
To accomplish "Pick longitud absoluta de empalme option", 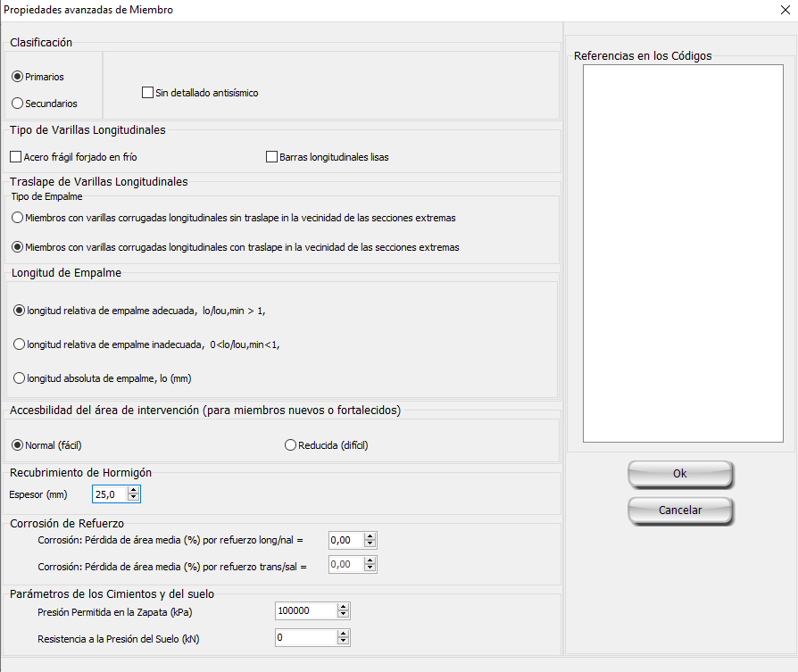I will [x=20, y=378].
